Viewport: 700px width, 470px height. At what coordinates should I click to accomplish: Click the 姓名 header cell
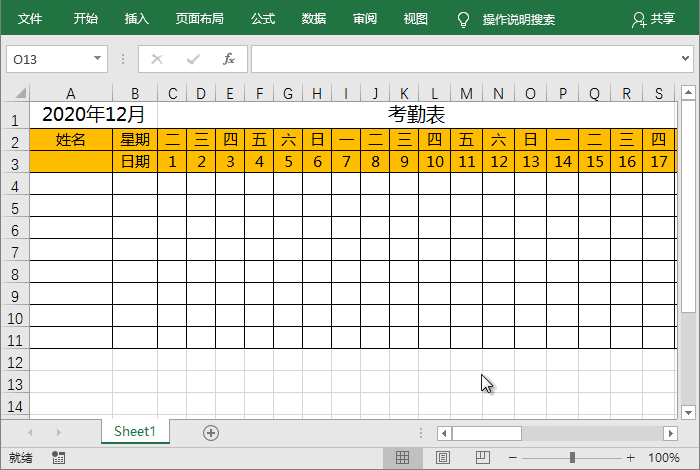coord(71,140)
